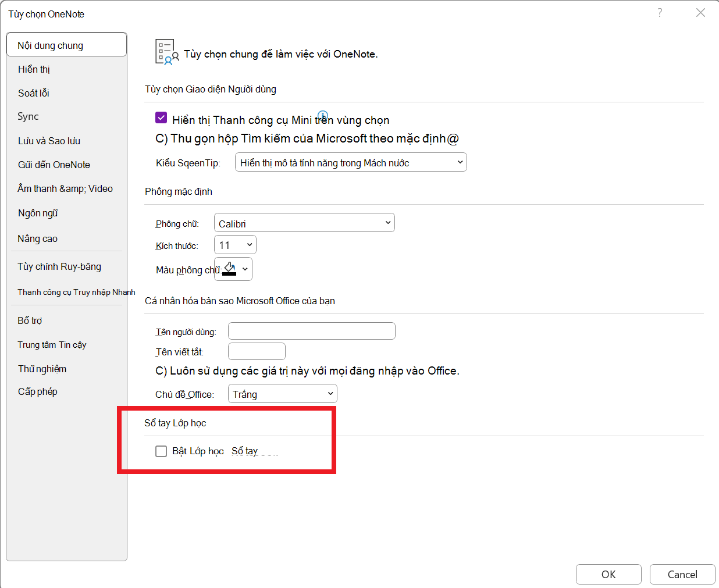Open the Chủ đề Office theme dropdown
Viewport: 719px width, 588px height.
pyautogui.click(x=282, y=394)
